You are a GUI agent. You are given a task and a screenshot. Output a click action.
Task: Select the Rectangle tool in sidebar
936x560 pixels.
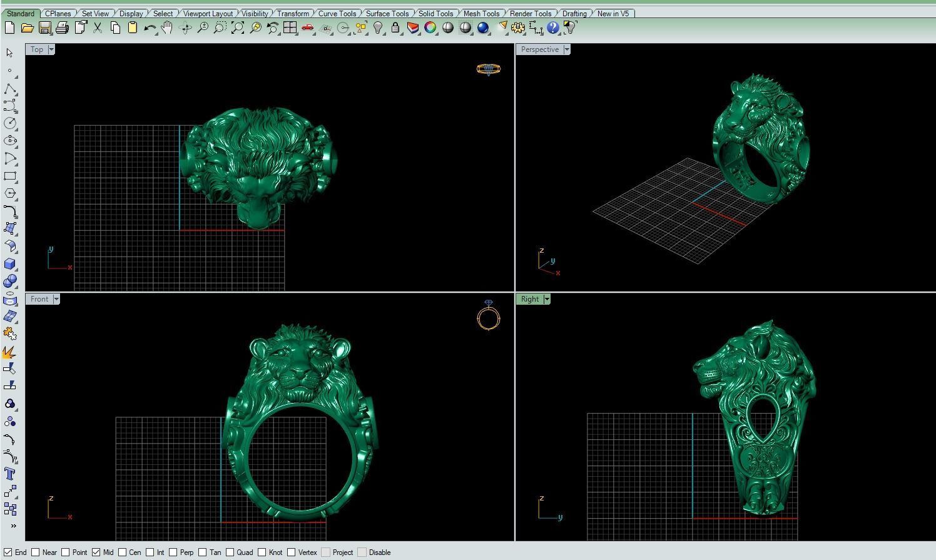pos(10,176)
